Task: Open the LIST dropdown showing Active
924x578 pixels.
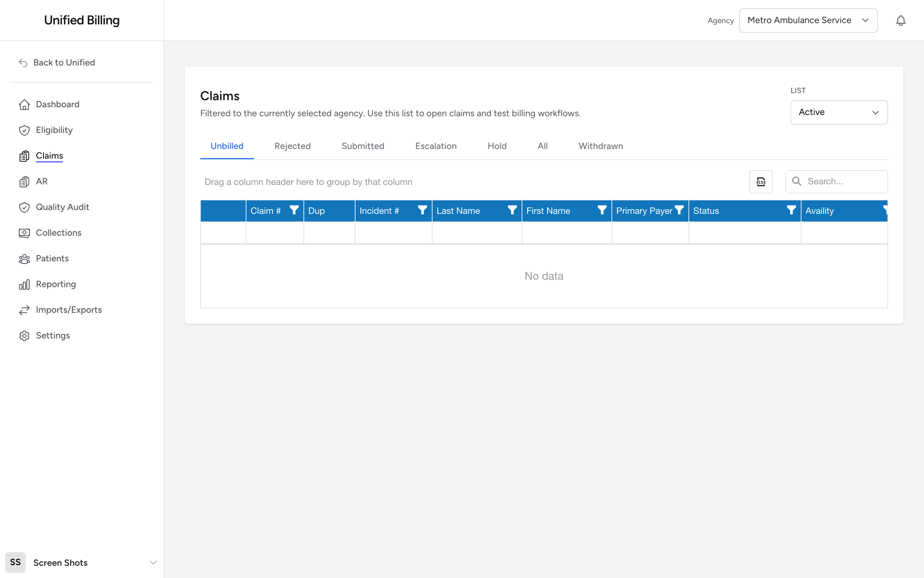Action: [839, 112]
